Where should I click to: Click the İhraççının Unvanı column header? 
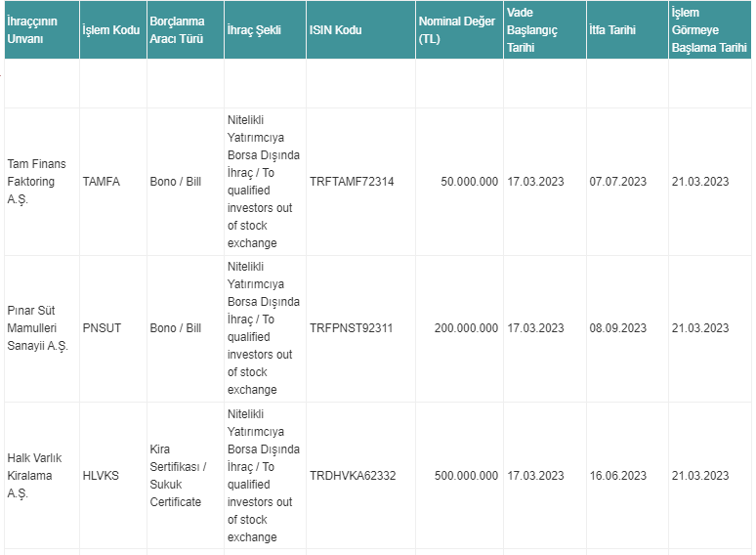pos(42,30)
